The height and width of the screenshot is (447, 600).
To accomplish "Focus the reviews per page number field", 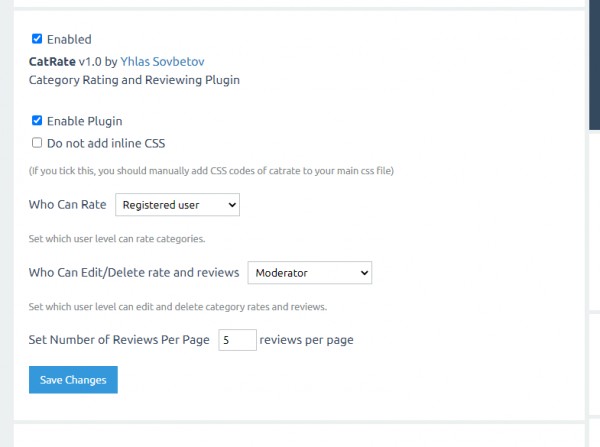I will (x=237, y=340).
